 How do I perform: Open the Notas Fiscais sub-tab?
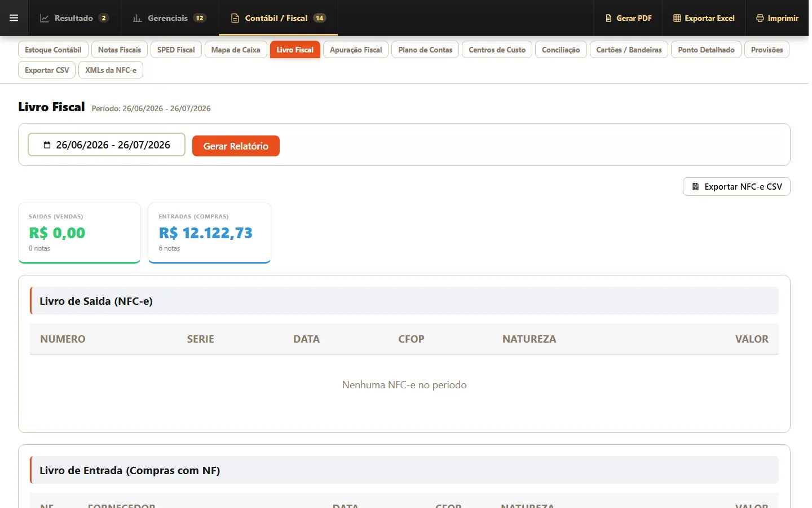(120, 50)
